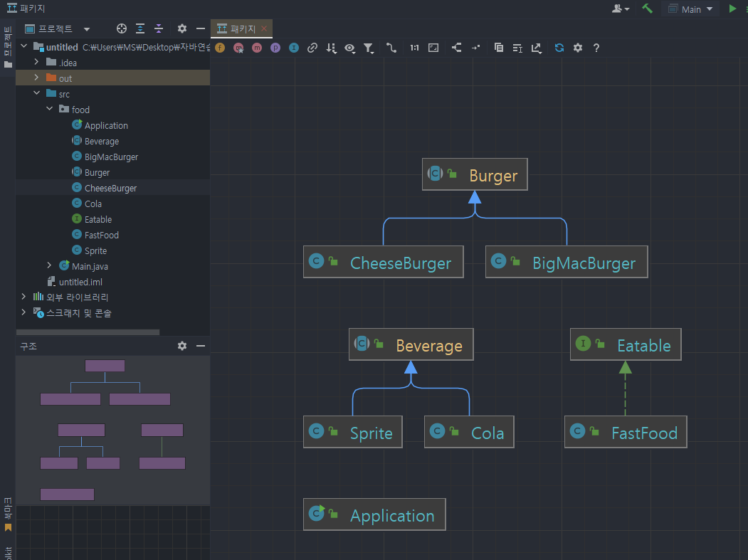The height and width of the screenshot is (560, 748).
Task: Open the scope filter funnel dropdown
Action: (368, 48)
